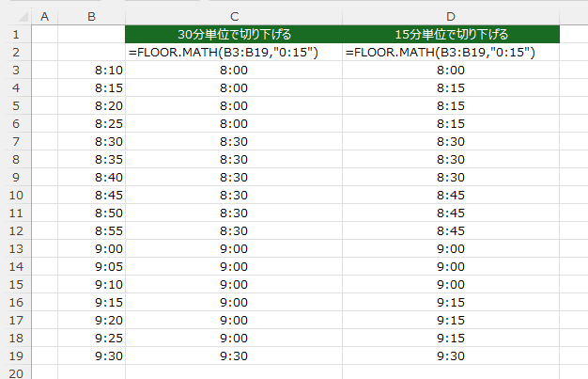Viewport: 588px width, 379px height.
Task: Select row 20 header
Action: [x=16, y=372]
